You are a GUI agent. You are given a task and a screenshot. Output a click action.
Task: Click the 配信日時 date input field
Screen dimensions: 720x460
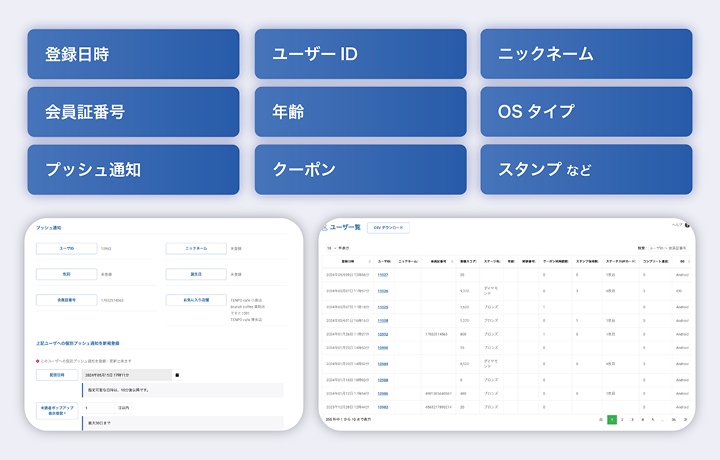(127, 375)
